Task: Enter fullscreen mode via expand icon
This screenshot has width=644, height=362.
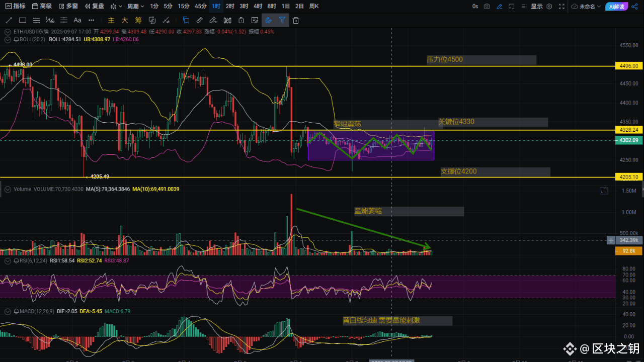Action: (x=561, y=6)
